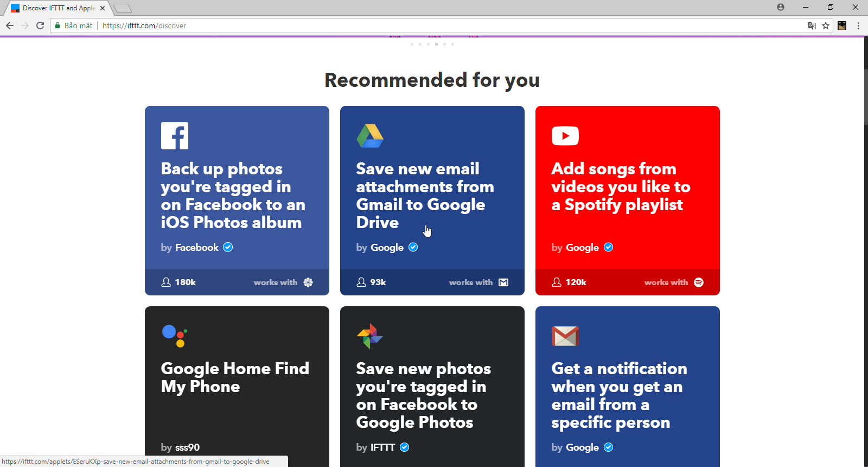Click the Facebook logo icon on first card
This screenshot has height=467, width=868.
tap(175, 136)
